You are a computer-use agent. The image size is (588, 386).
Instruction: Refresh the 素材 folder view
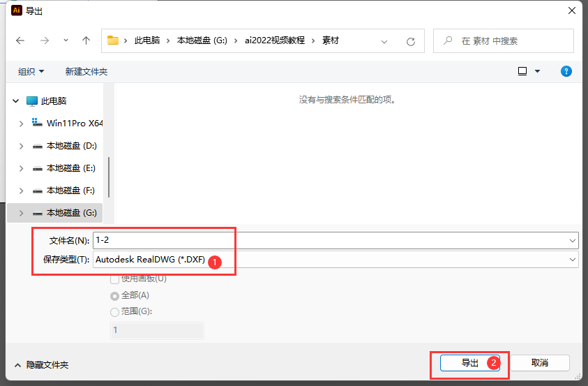click(x=411, y=42)
